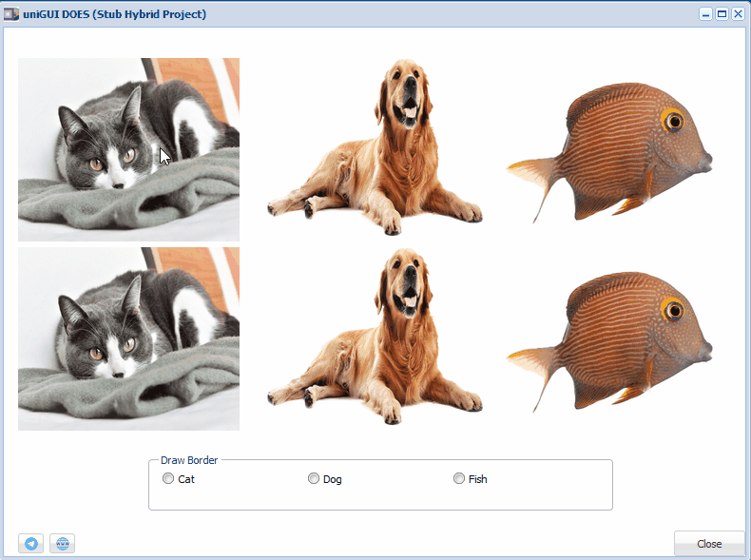Image resolution: width=751 pixels, height=560 pixels.
Task: Click the top cat image
Action: point(129,149)
